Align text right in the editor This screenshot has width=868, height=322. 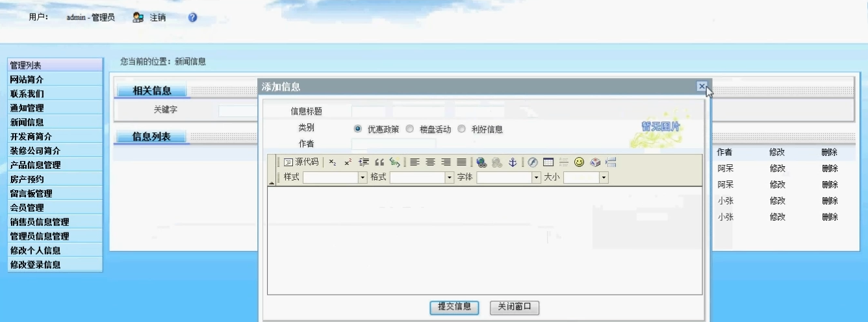446,162
